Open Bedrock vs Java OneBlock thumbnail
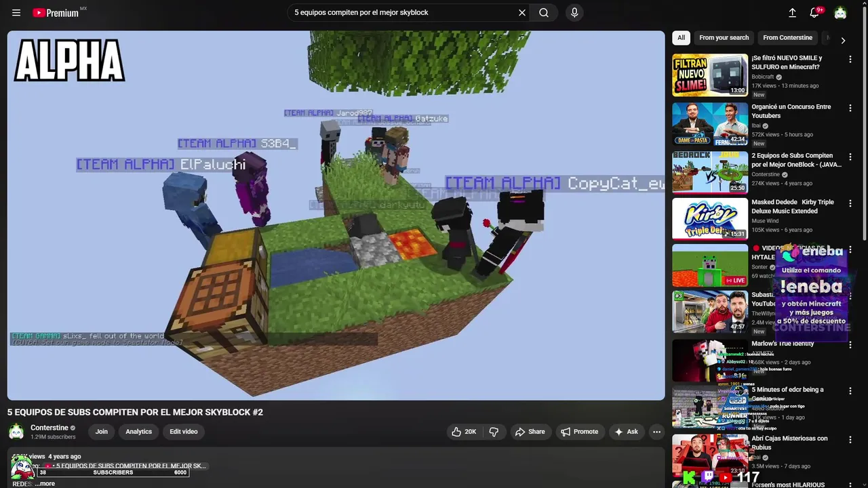 (710, 172)
